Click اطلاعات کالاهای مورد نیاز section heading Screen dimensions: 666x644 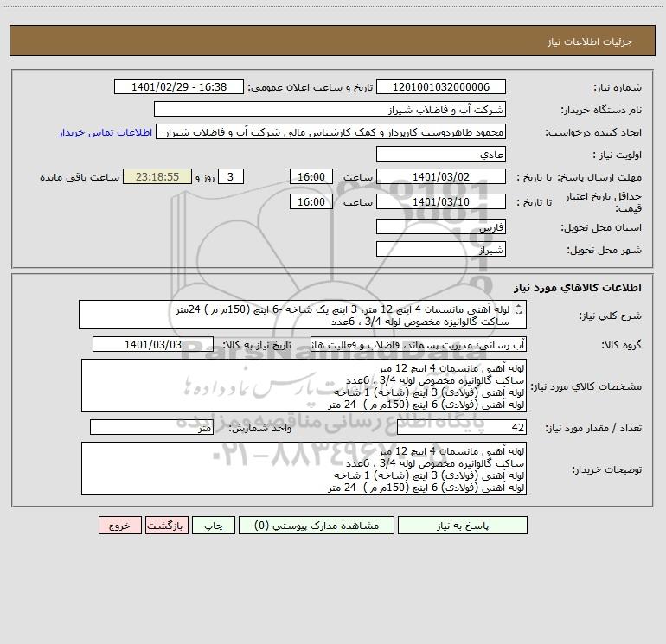[x=578, y=288]
